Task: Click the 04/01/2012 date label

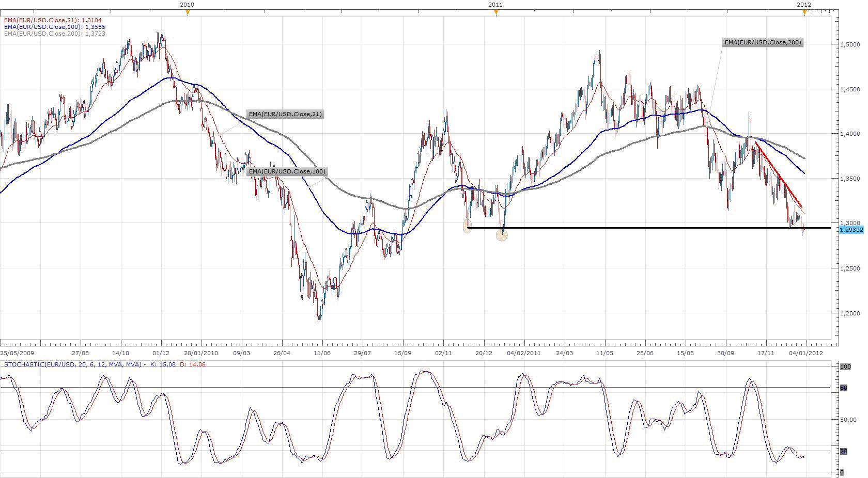Action: tap(806, 353)
